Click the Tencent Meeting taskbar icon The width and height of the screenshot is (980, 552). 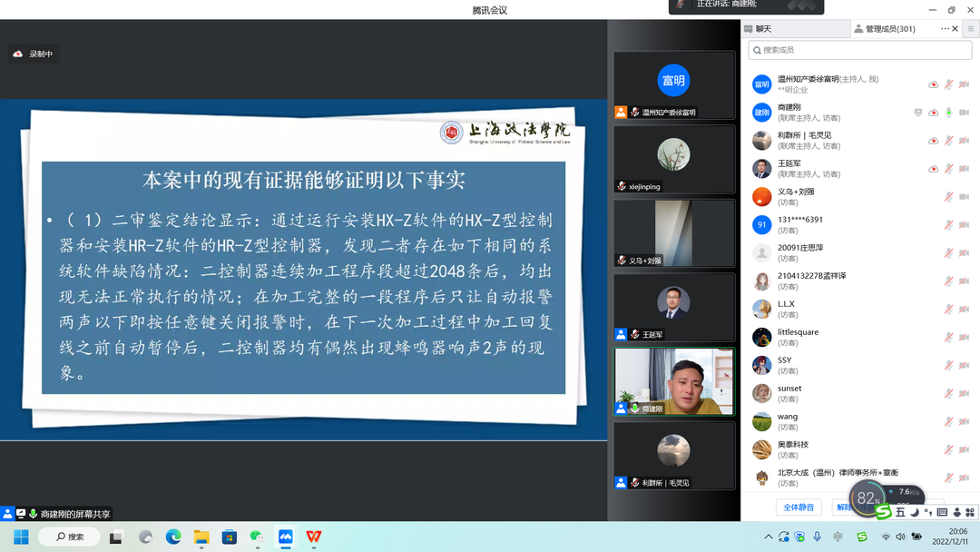coord(286,537)
